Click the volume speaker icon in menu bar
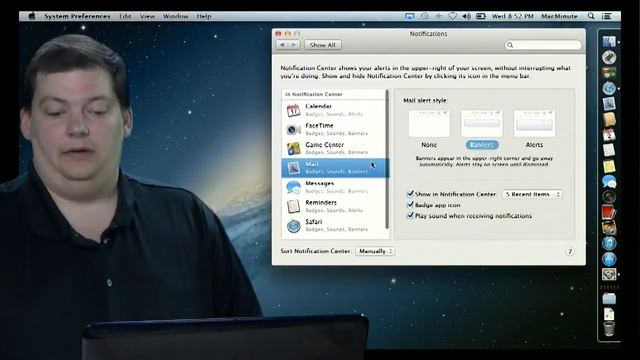The image size is (640, 360). pyautogui.click(x=466, y=16)
